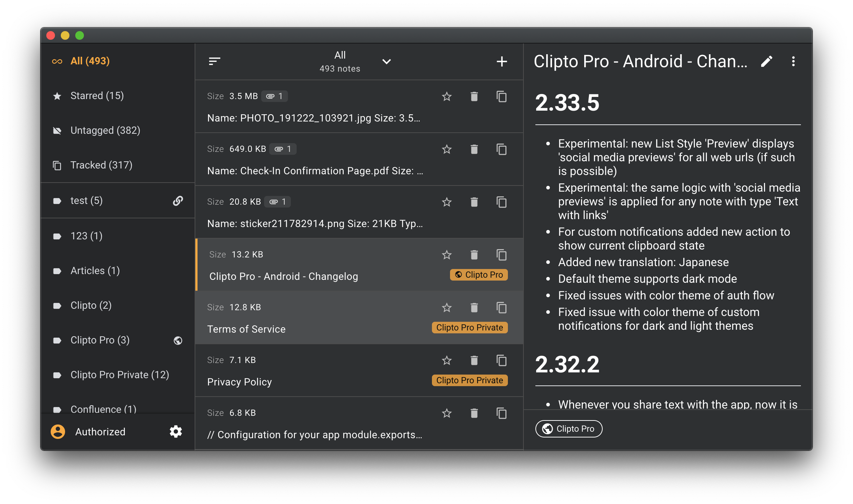Add a new note with plus icon

(x=501, y=61)
